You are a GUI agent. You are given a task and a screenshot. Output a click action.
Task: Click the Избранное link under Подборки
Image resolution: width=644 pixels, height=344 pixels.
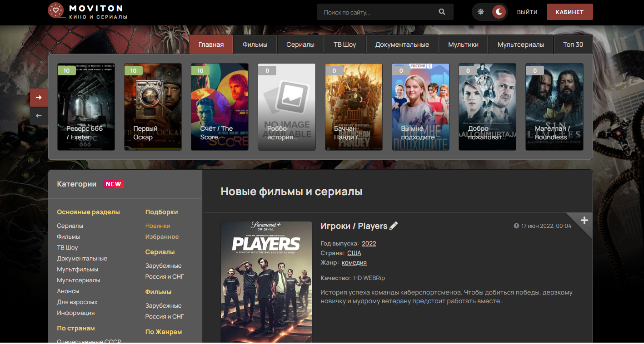162,237
